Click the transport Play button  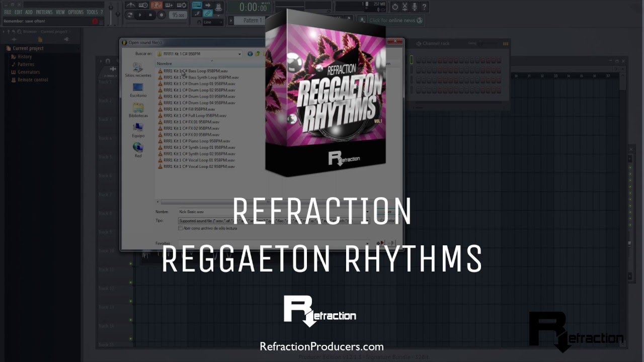(x=140, y=15)
